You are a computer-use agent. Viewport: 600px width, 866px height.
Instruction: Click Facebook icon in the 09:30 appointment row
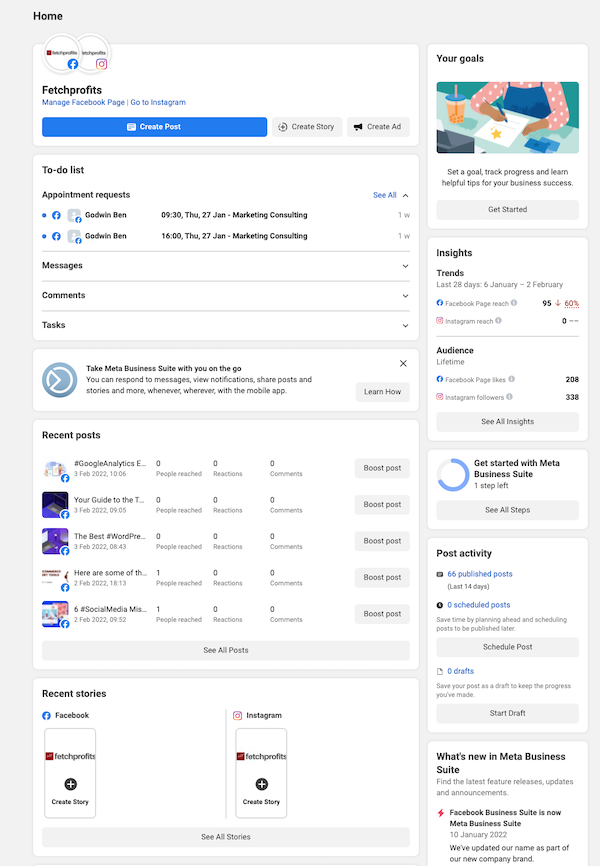[56, 215]
